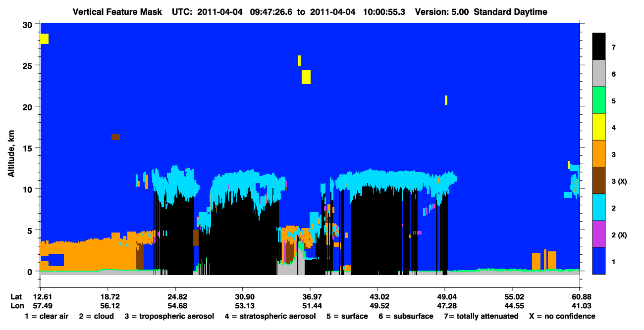Click the 'Lat' row label
Viewport: 644px width, 330px height.
click(16, 297)
